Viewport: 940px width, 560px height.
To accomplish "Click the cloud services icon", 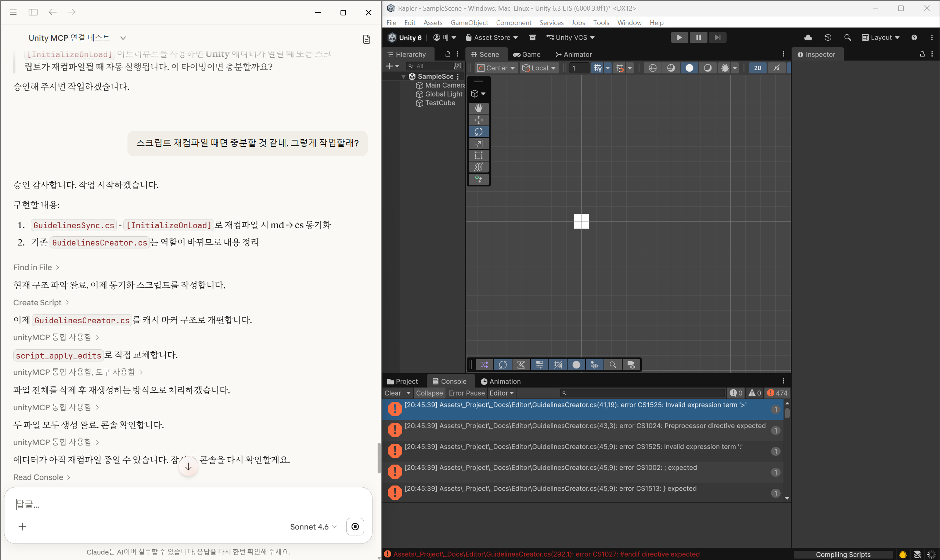I will point(808,37).
